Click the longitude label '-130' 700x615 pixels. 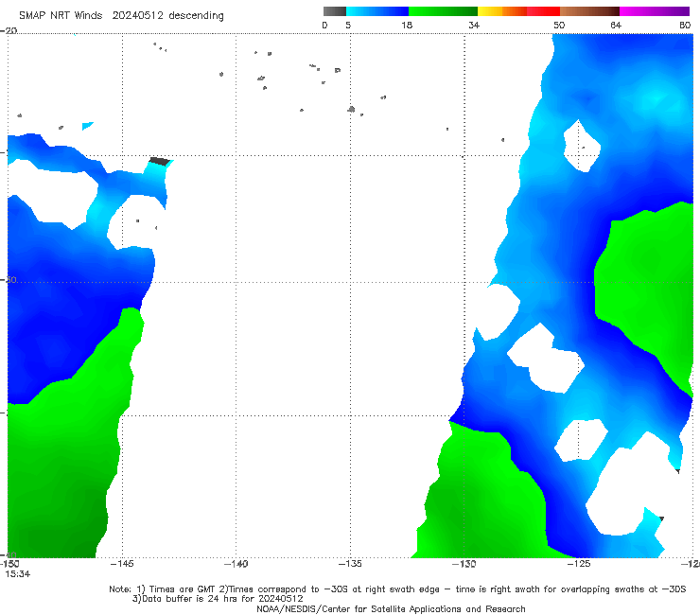tap(464, 564)
